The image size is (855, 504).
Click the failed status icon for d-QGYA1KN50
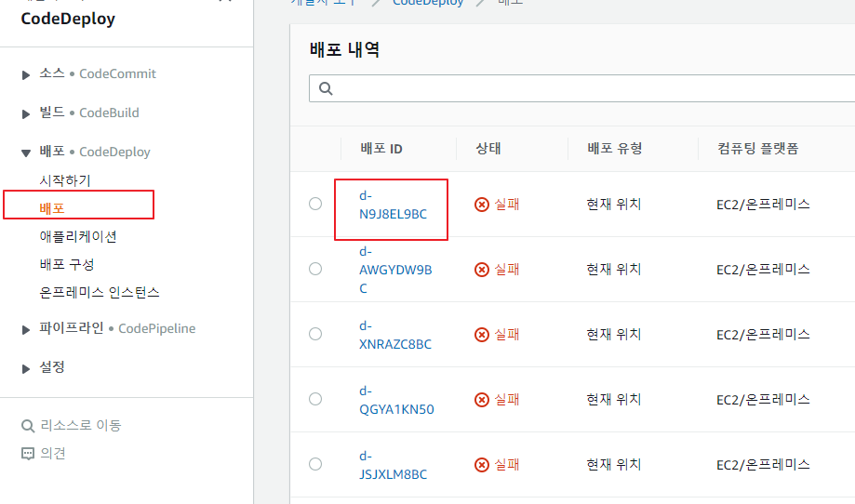click(482, 400)
